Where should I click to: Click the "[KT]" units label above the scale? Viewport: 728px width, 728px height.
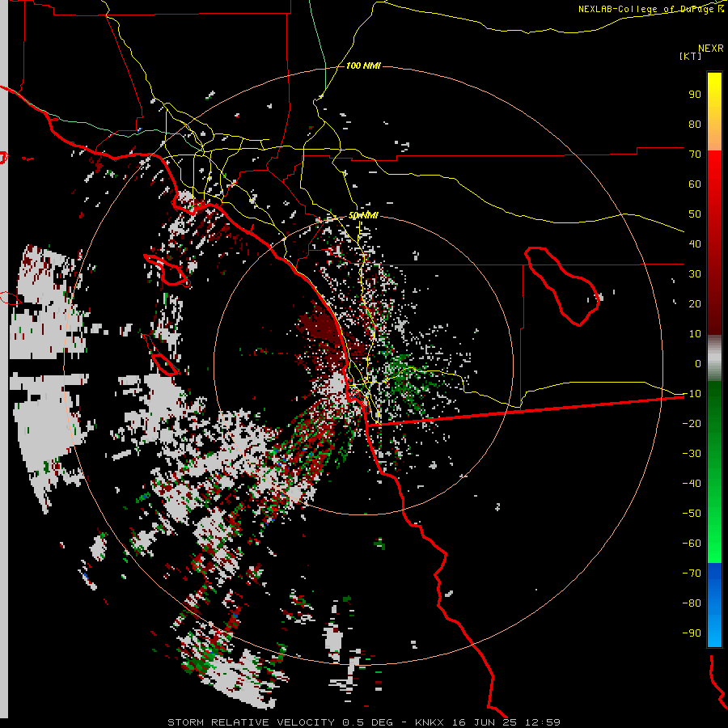[x=691, y=56]
